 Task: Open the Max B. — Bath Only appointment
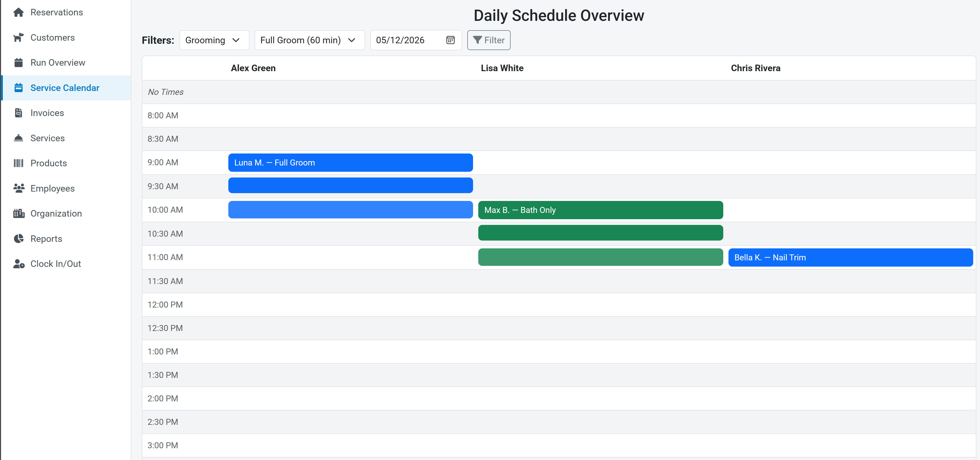(x=600, y=210)
